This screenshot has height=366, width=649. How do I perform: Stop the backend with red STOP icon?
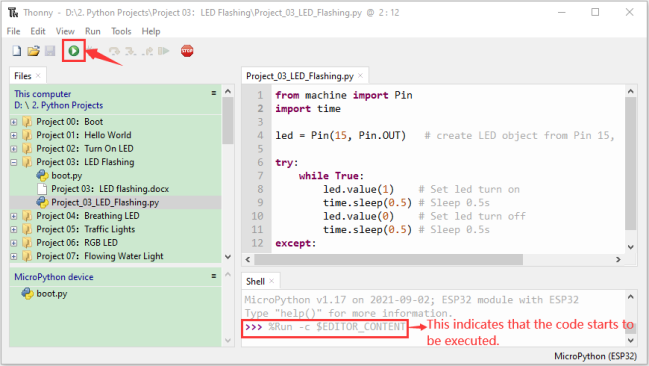coord(187,51)
